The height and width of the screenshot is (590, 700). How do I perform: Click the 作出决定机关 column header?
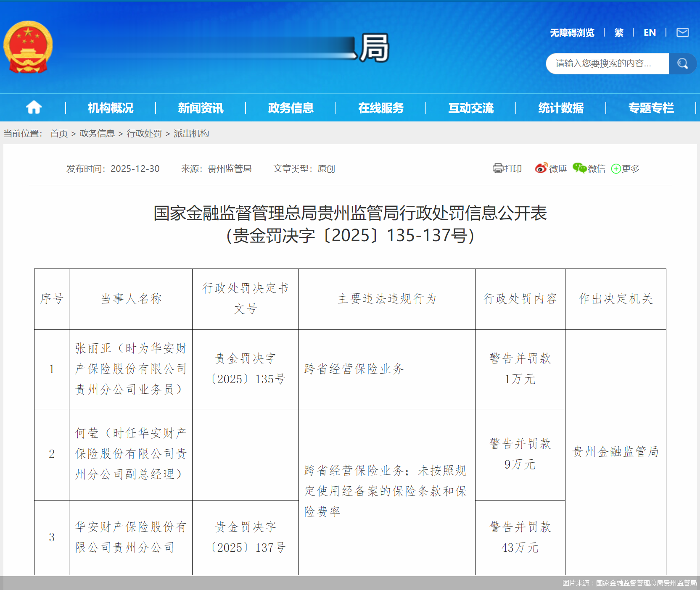coord(616,299)
